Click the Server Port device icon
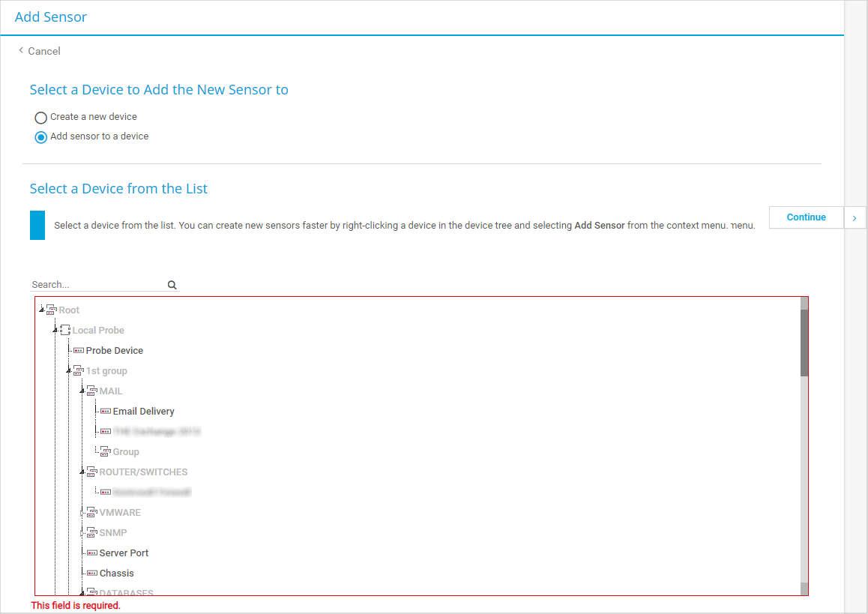Image resolution: width=868 pixels, height=614 pixels. [x=92, y=553]
